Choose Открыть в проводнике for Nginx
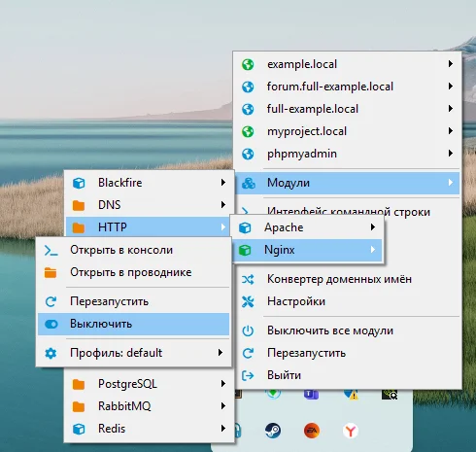The height and width of the screenshot is (452, 476). click(133, 273)
